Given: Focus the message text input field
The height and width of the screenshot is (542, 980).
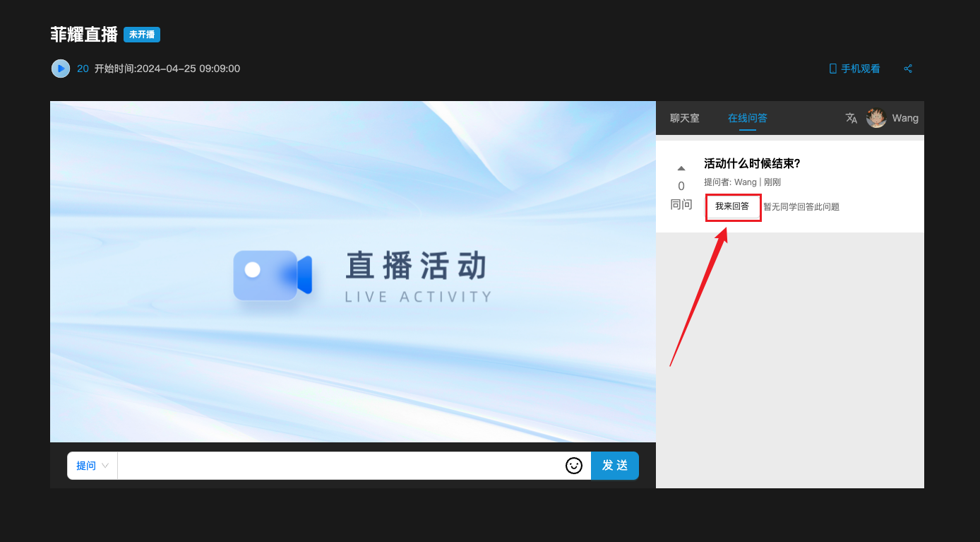Looking at the screenshot, I should click(339, 466).
